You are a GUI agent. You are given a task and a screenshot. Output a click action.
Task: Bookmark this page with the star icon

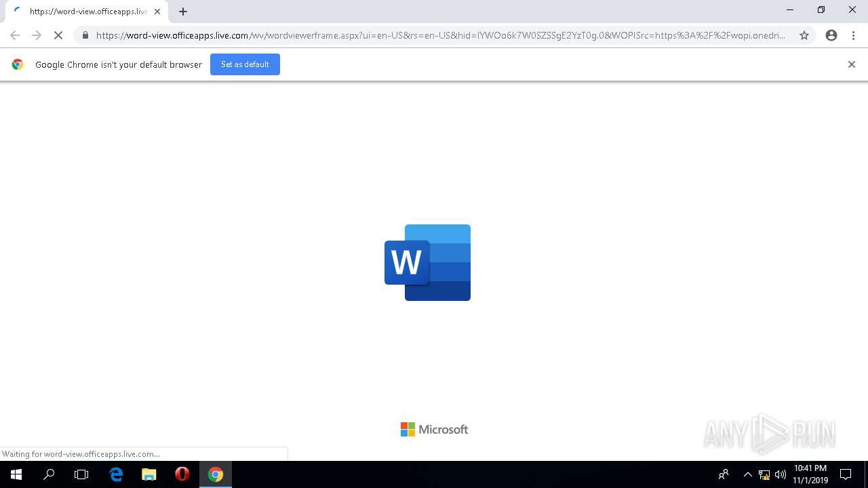tap(804, 35)
